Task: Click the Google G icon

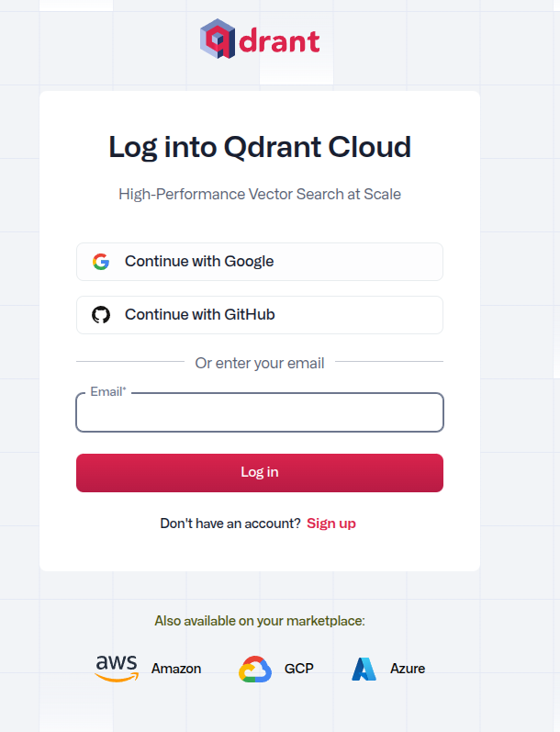Action: 101,262
